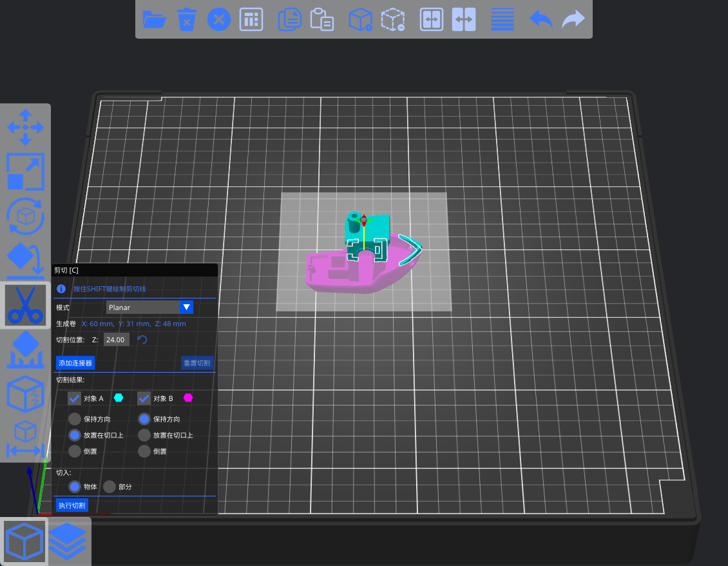
Task: Click the magenta color swatch for 对象 B
Action: coord(188,398)
